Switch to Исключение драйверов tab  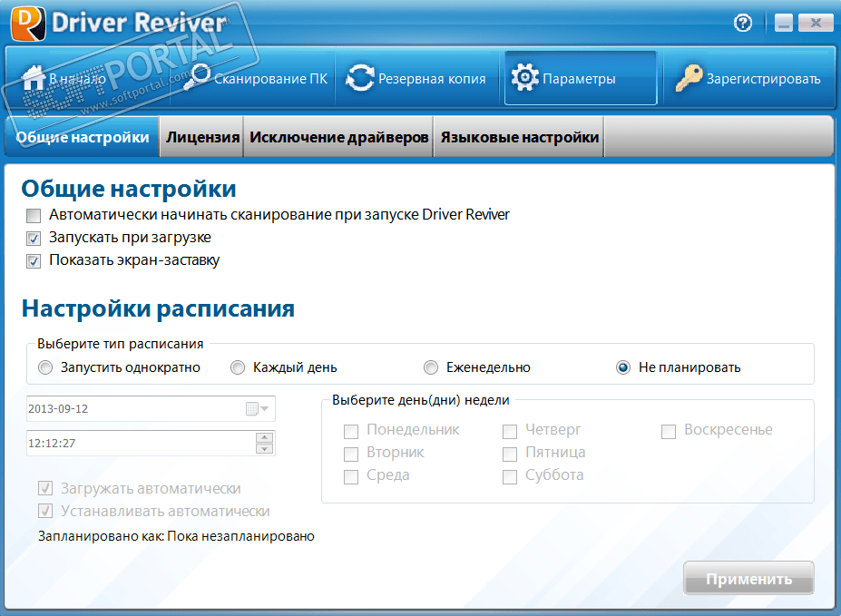point(339,137)
